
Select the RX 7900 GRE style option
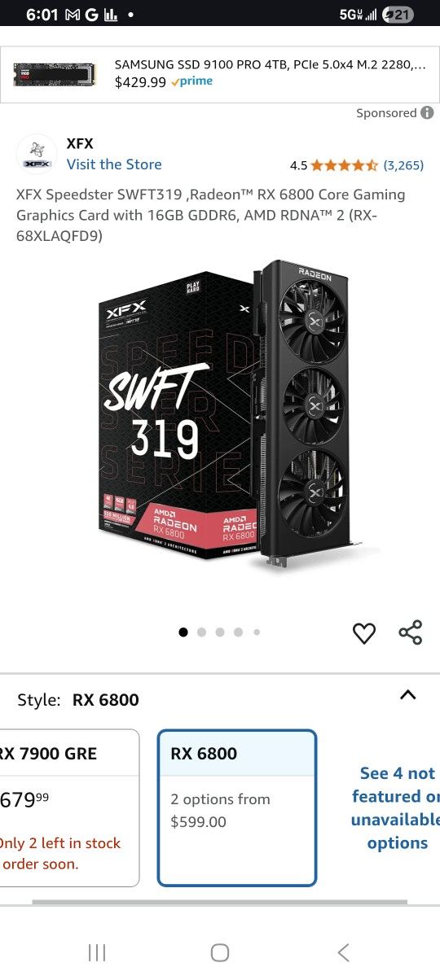click(69, 807)
